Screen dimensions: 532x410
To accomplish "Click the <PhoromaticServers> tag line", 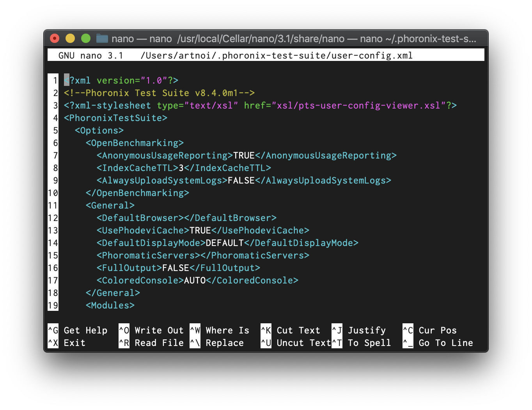I will [x=203, y=255].
